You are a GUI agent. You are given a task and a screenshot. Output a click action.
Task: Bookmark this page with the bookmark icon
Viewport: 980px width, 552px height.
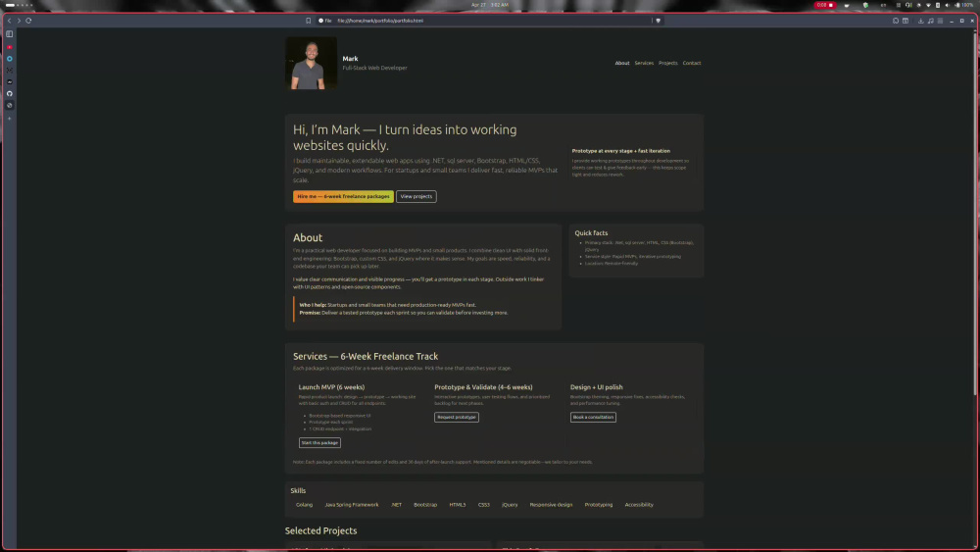point(308,21)
